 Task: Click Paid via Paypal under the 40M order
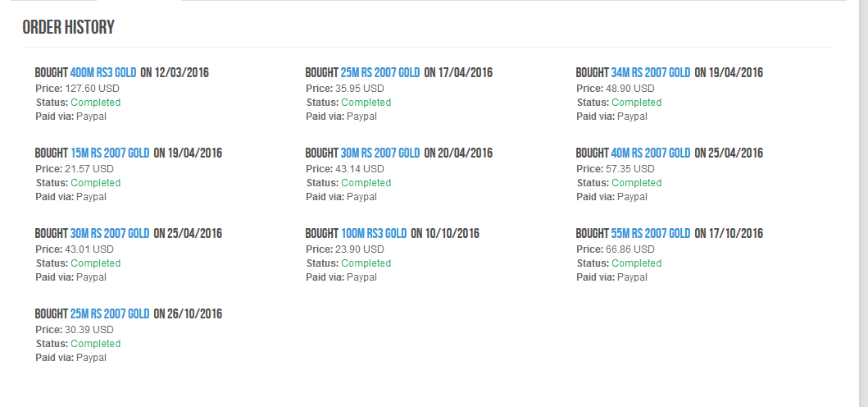tap(611, 197)
